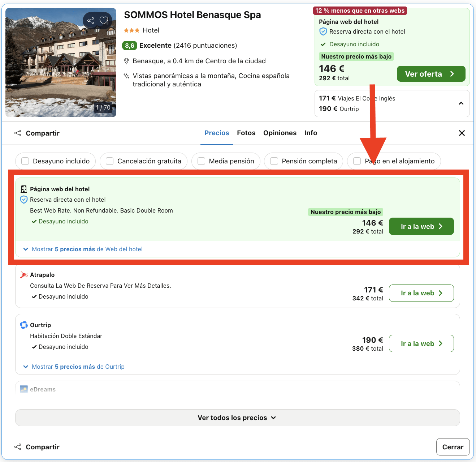Click the 342 € total Atrapalo price

pos(368,298)
